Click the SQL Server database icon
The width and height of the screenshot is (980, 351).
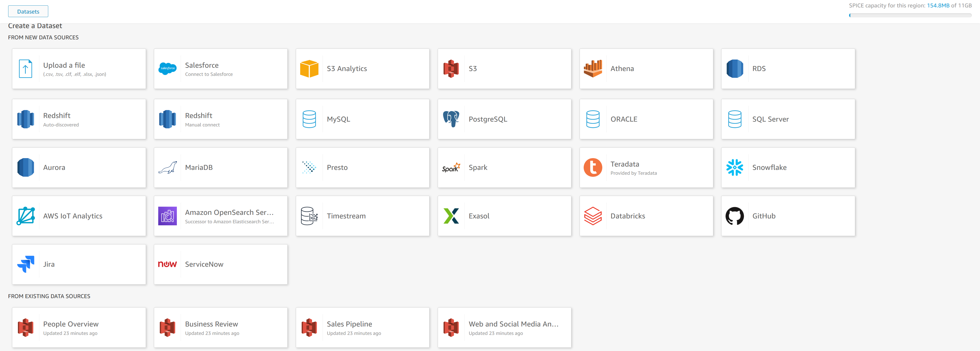point(735,119)
